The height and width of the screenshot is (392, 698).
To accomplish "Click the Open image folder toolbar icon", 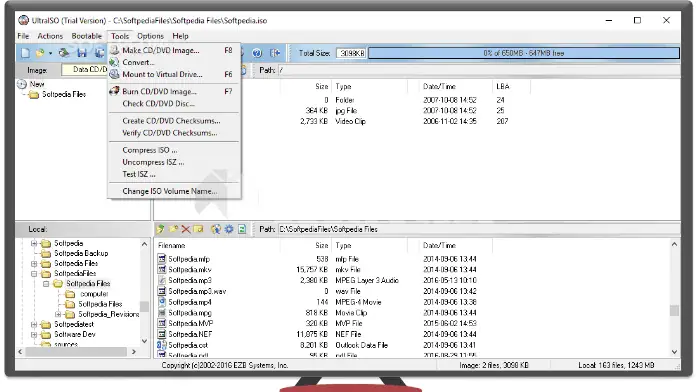I will point(40,53).
